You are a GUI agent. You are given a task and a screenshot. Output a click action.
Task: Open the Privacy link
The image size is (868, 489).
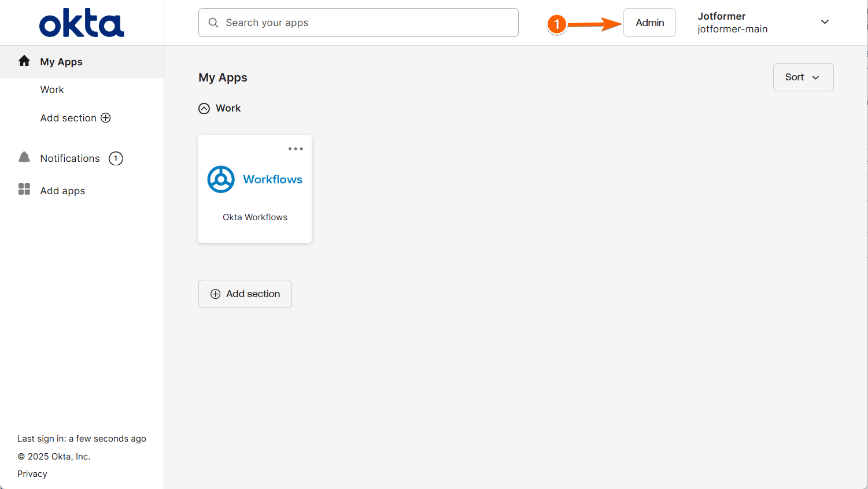coord(32,474)
